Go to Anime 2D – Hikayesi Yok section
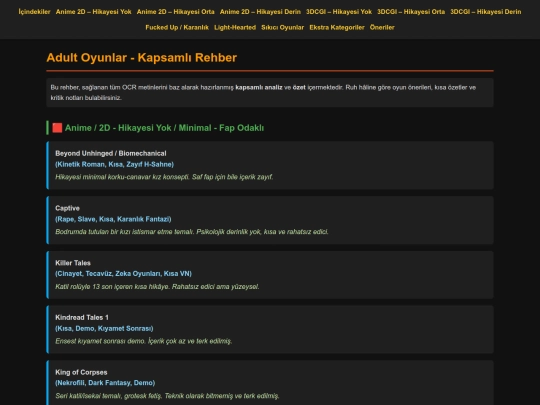This screenshot has height=405, width=540. pyautogui.click(x=94, y=12)
